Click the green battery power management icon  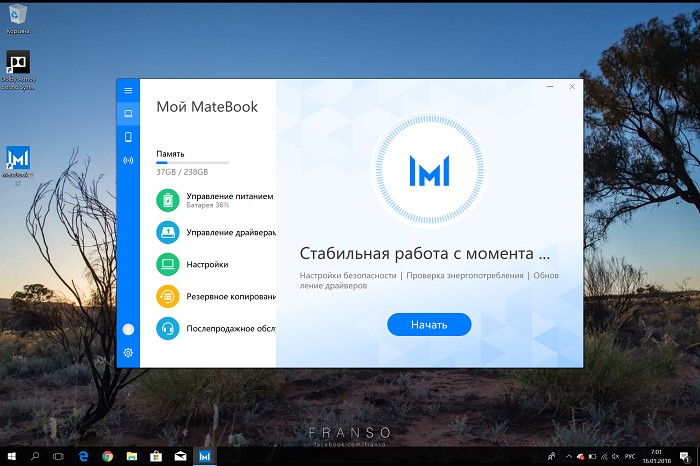click(168, 200)
